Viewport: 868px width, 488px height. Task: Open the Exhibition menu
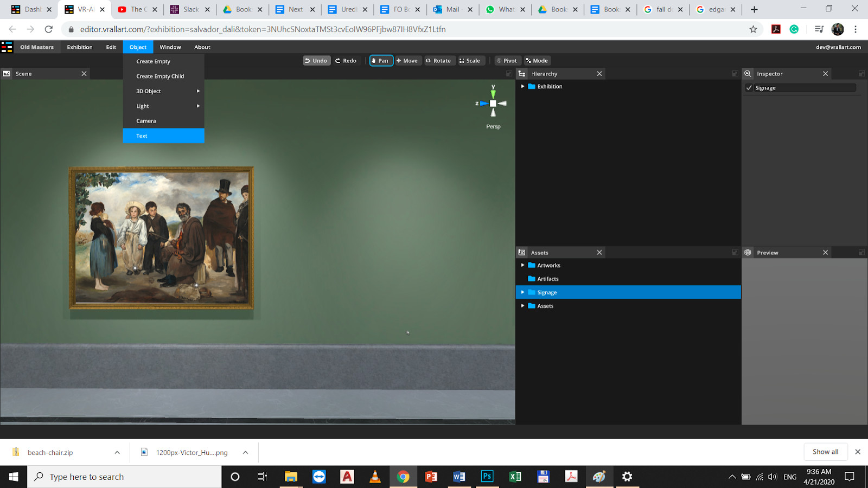(80, 47)
